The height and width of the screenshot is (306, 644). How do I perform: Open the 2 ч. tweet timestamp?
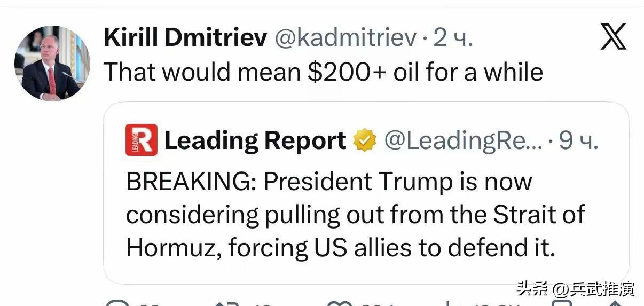tap(453, 38)
